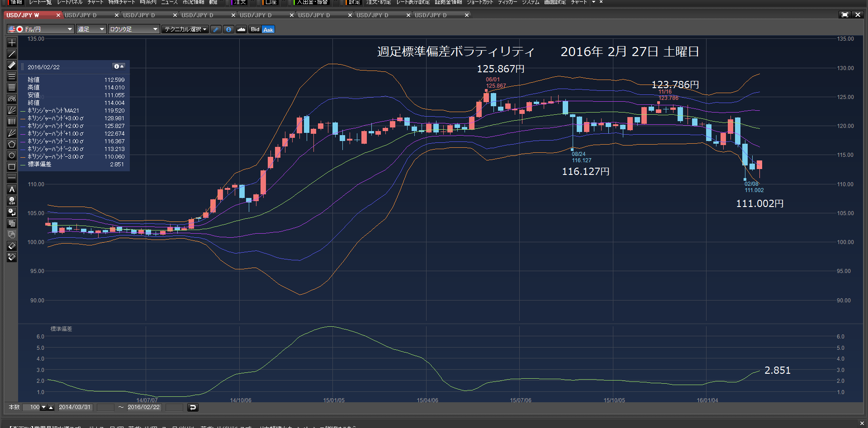Decrease the 本数 bar count with down arrow
The image size is (868, 428).
[x=44, y=408]
